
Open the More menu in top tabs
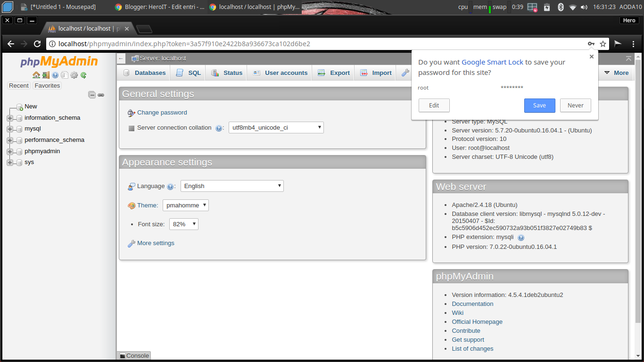pos(616,73)
